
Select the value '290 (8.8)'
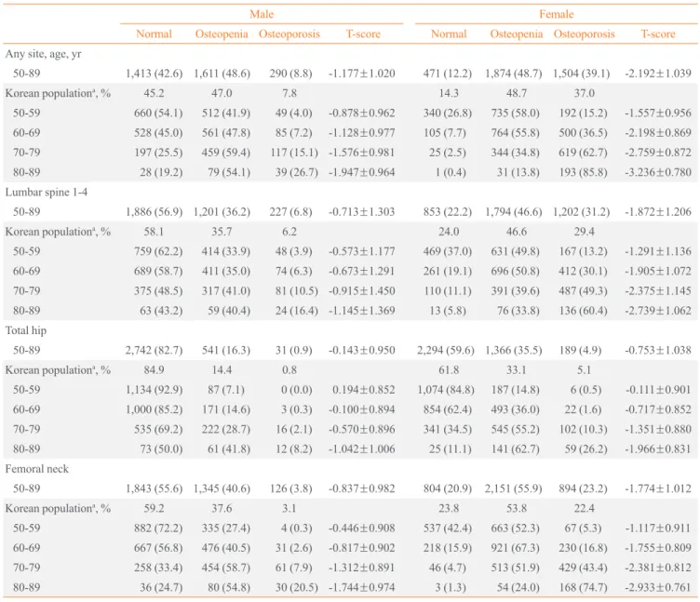click(290, 74)
